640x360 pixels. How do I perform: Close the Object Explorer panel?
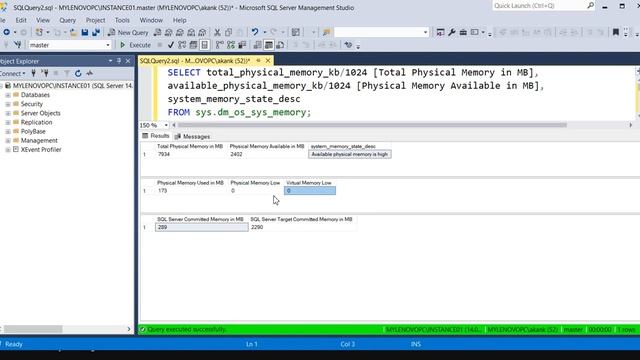tap(128, 61)
